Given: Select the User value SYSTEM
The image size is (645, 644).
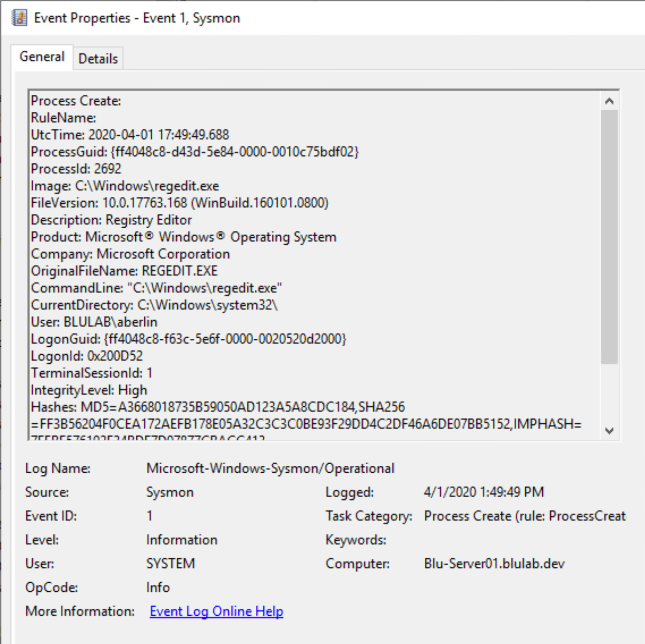Looking at the screenshot, I should 170,564.
